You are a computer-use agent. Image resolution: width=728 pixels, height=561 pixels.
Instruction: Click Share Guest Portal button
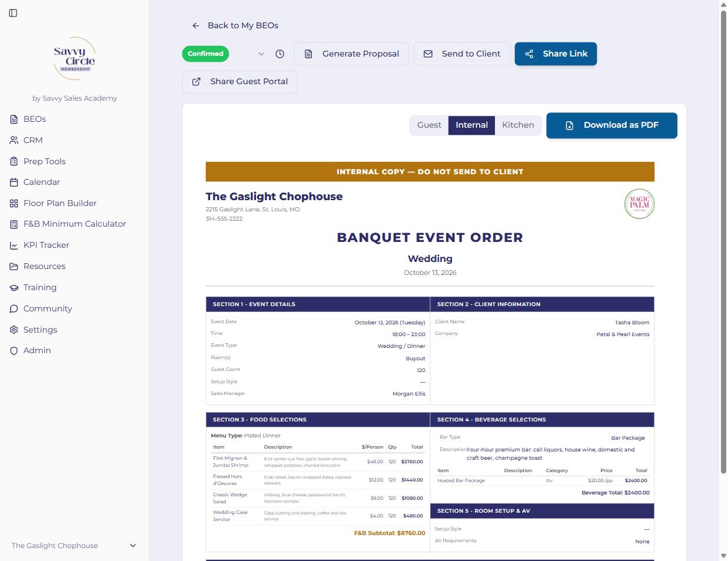pos(240,82)
